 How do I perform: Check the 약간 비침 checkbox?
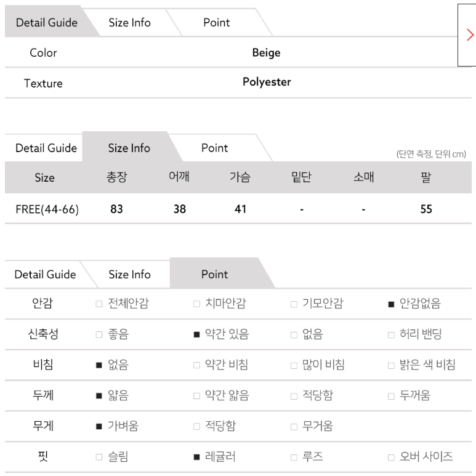196,365
